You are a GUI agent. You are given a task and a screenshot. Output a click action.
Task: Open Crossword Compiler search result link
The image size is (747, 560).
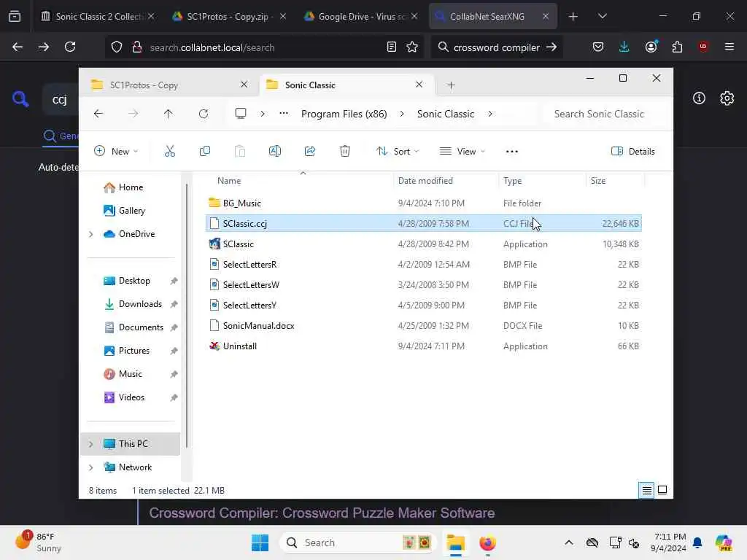(322, 513)
